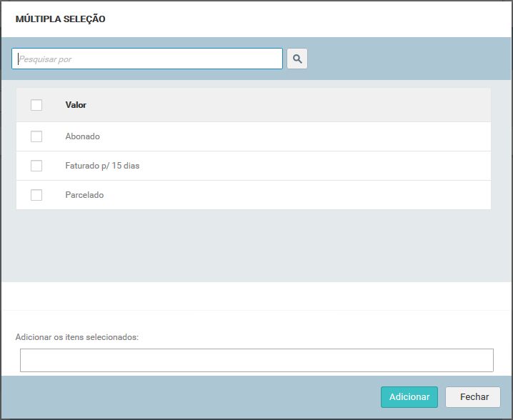Screen dimensions: 513x420
Task: Tick the Parcelado checkbox
Action: tap(36, 195)
